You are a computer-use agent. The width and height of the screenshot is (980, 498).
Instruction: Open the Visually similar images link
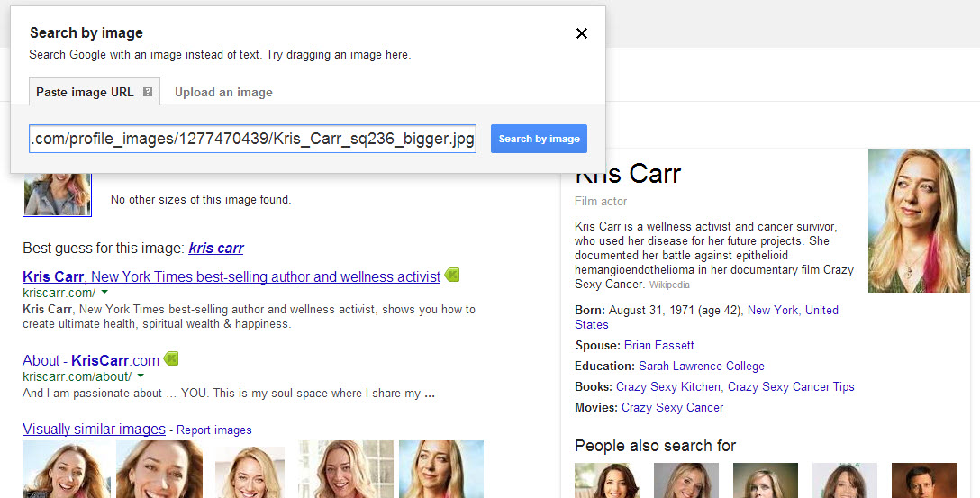(x=94, y=430)
